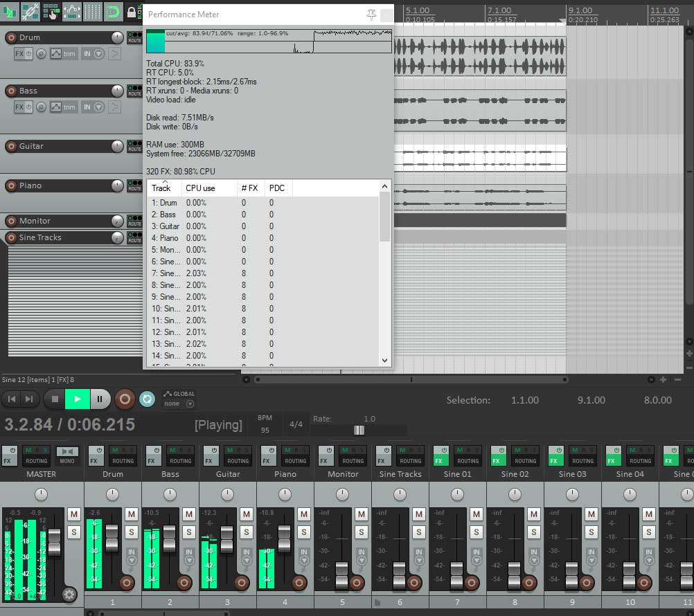Image resolution: width=694 pixels, height=616 pixels.
Task: Toggle the repeat loop button in transport
Action: pyautogui.click(x=147, y=399)
